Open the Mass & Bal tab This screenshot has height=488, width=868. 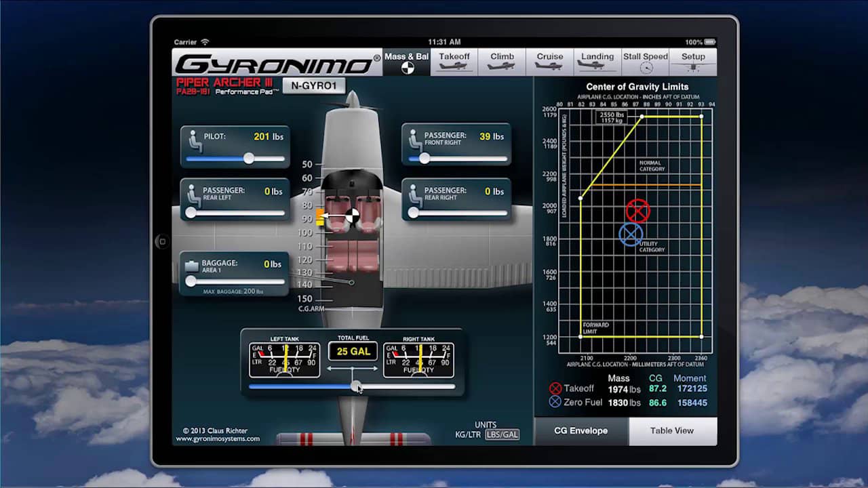[x=407, y=62]
